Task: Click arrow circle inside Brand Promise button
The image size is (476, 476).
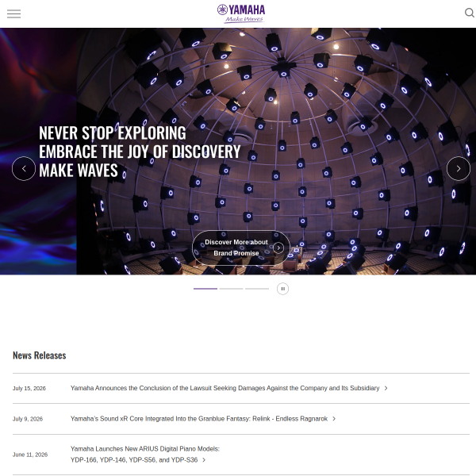Action: tap(278, 248)
